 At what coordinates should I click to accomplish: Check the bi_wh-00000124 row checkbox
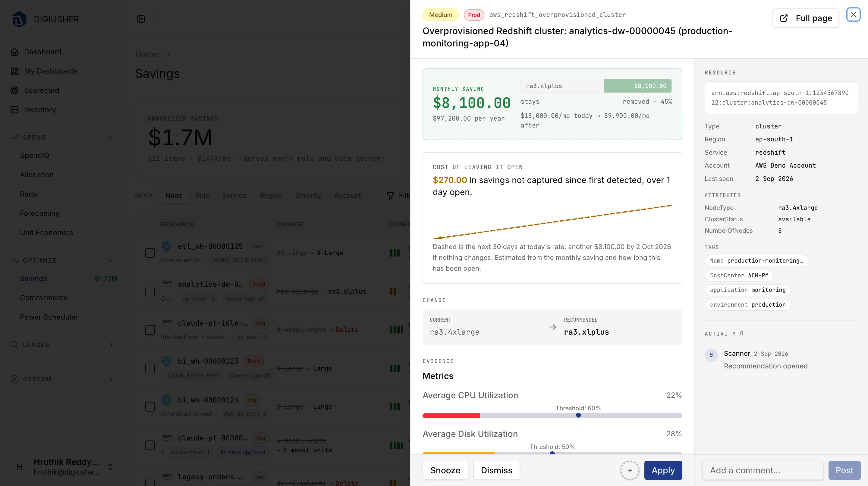click(150, 407)
